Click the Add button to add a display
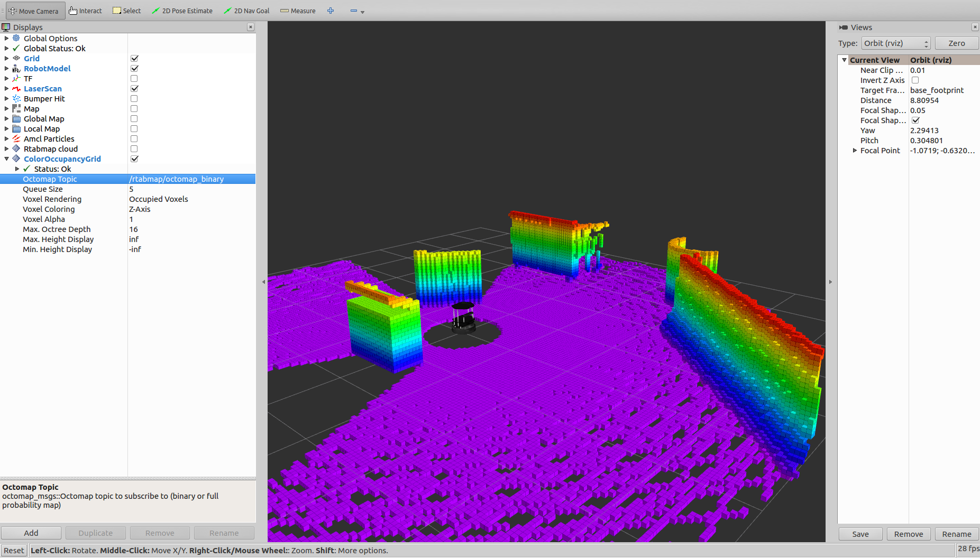The image size is (980, 558). (x=31, y=533)
